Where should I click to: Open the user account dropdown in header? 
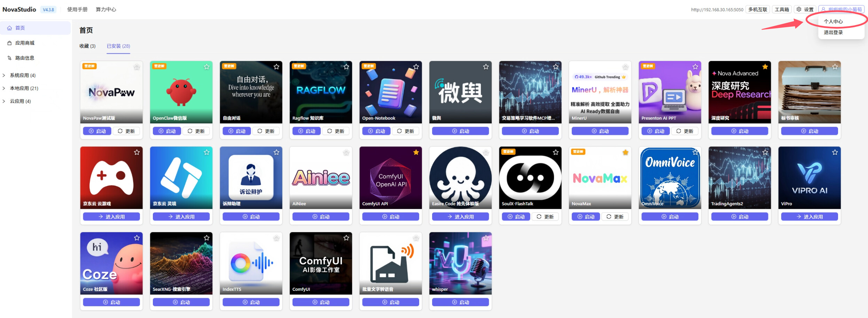click(x=841, y=9)
